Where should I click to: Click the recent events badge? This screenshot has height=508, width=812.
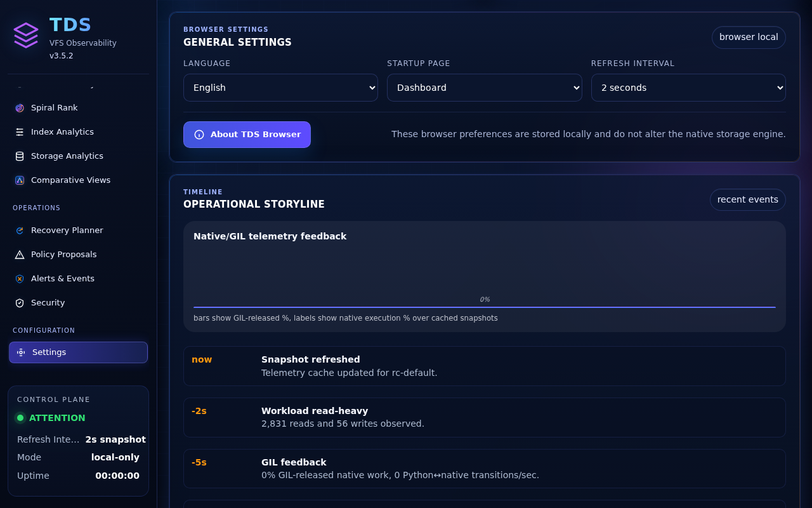748,200
